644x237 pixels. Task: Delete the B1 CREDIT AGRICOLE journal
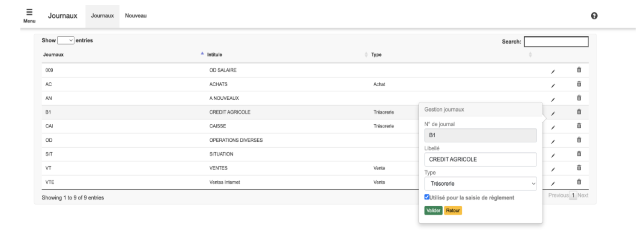[579, 112]
